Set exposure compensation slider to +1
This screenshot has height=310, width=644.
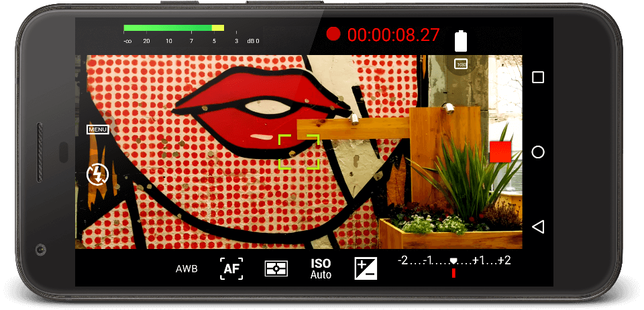[478, 260]
